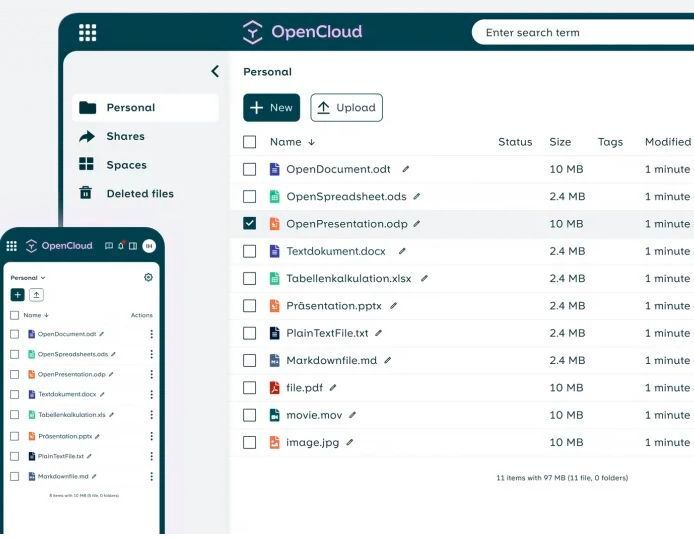The height and width of the screenshot is (538, 694).
Task: Uncheck the desktop OpenPresentation.odp checkbox
Action: point(250,223)
